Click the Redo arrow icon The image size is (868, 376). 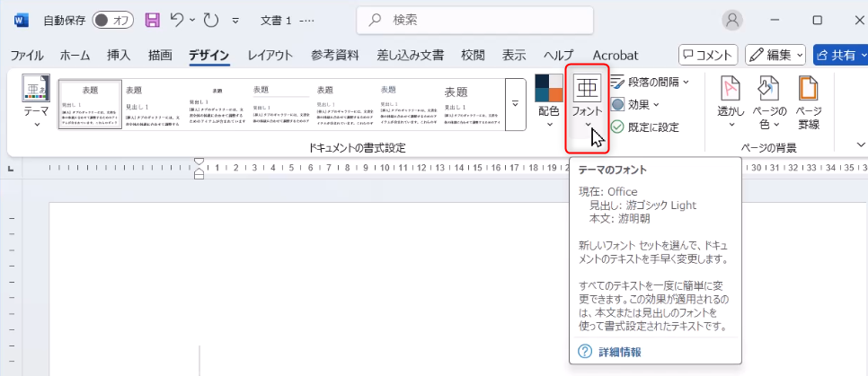pyautogui.click(x=212, y=20)
